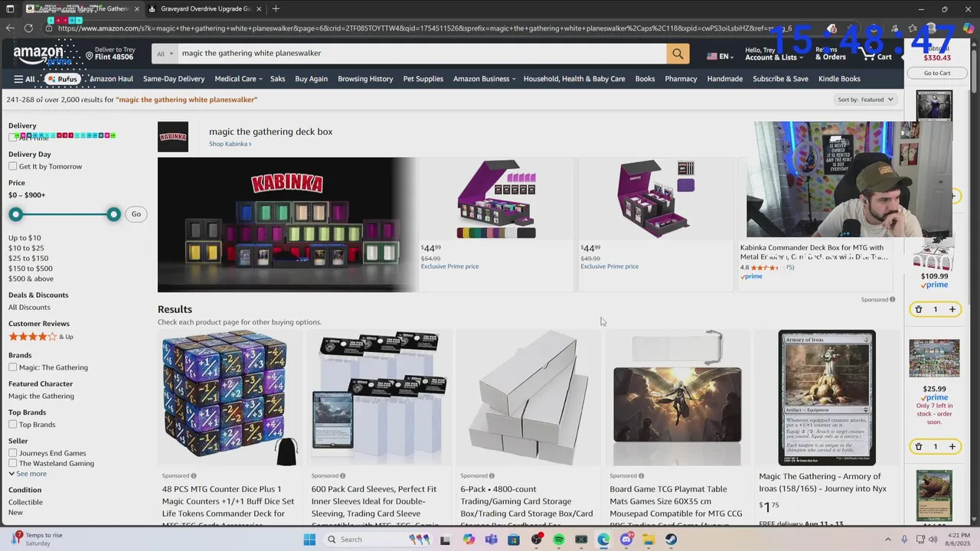Adjust the maximum price slider handle
Image resolution: width=980 pixels, height=551 pixels.
[x=113, y=214]
